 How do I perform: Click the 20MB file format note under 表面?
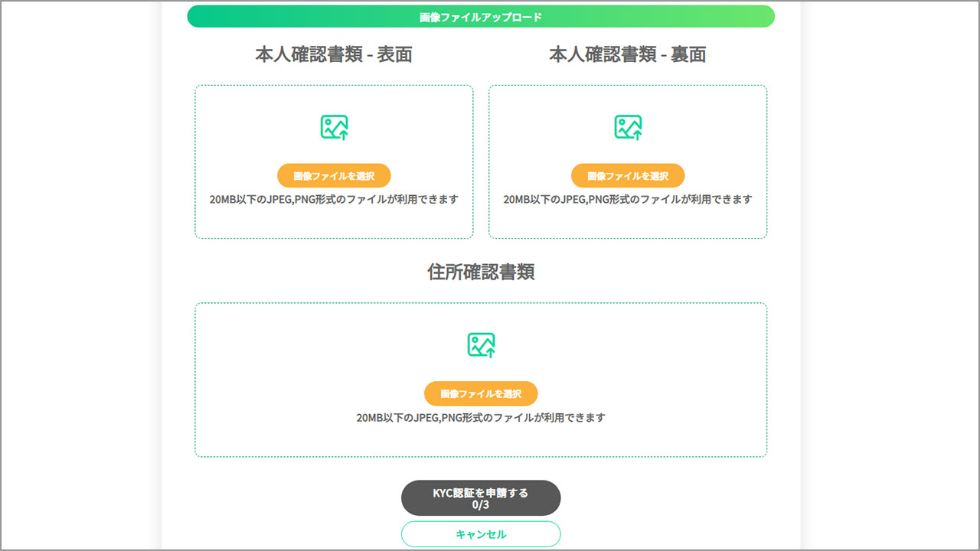click(x=334, y=199)
